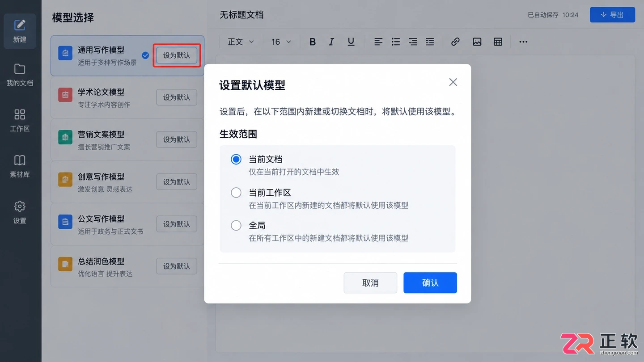Apply left text alignment
Viewport: 644px width, 362px height.
(x=378, y=42)
